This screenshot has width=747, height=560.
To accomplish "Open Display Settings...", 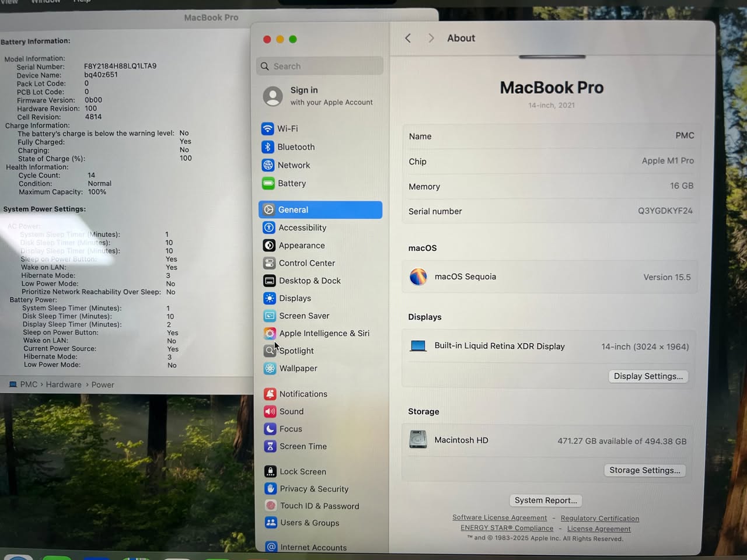I will tap(648, 376).
